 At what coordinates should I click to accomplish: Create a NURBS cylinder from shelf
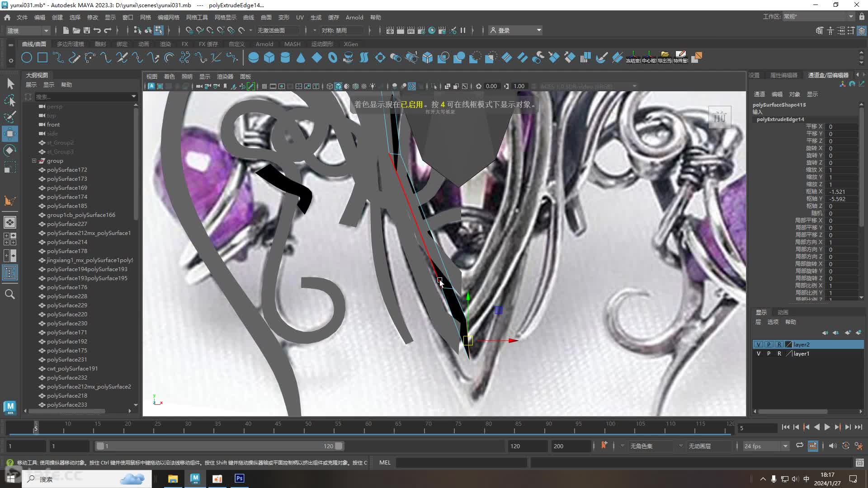coord(285,58)
